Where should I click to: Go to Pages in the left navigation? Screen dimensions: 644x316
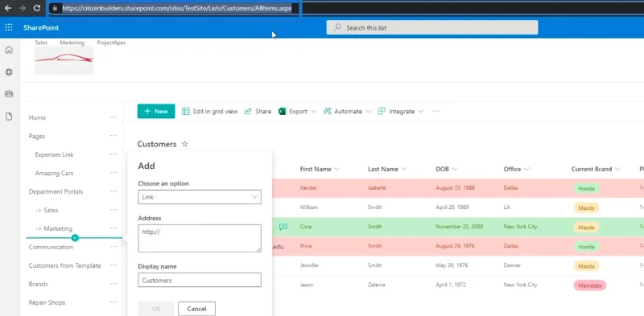(x=37, y=136)
